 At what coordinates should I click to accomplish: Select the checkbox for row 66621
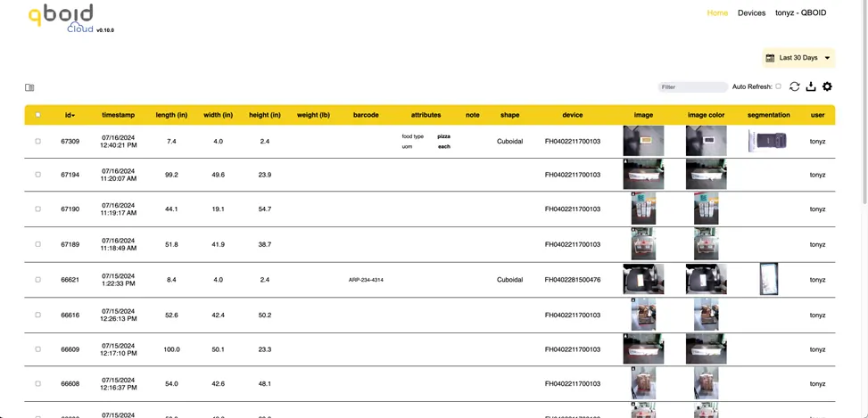point(37,279)
